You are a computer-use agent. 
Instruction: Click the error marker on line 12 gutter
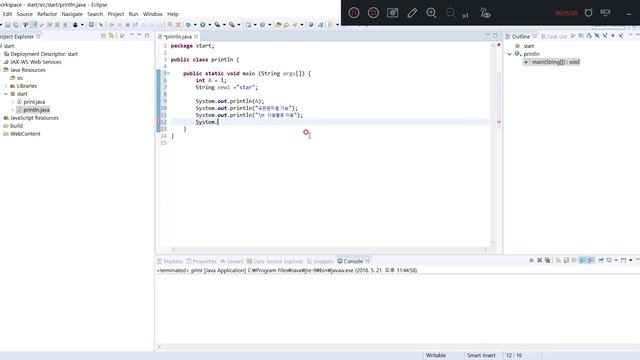click(158, 122)
